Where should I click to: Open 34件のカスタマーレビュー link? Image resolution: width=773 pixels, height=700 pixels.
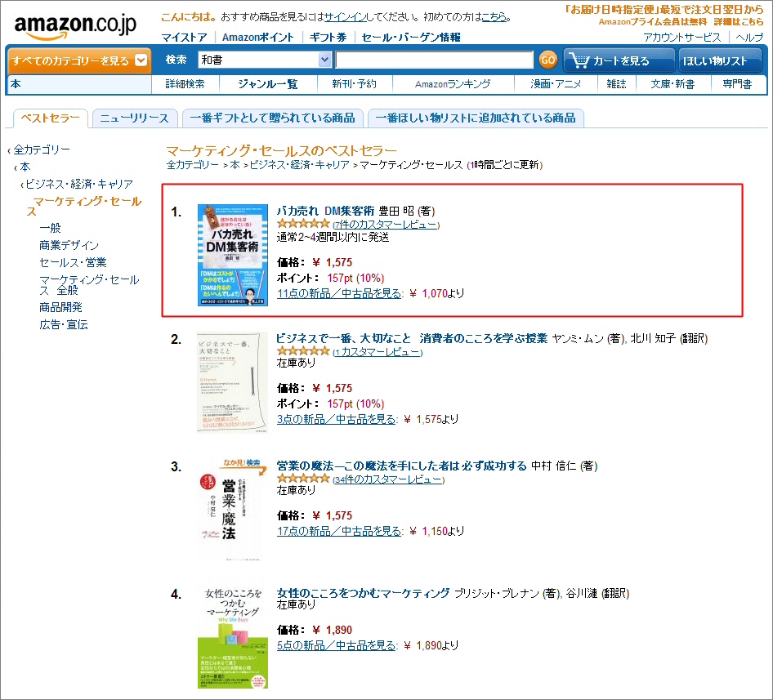[388, 479]
